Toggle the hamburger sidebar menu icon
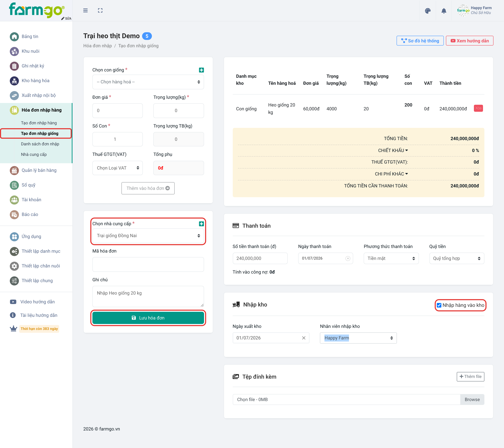 tap(85, 10)
